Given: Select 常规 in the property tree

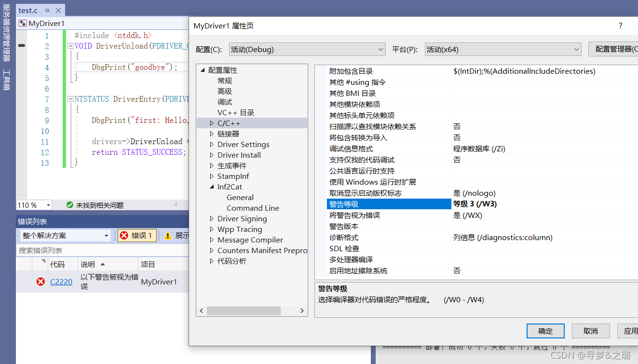Looking at the screenshot, I should tap(225, 81).
